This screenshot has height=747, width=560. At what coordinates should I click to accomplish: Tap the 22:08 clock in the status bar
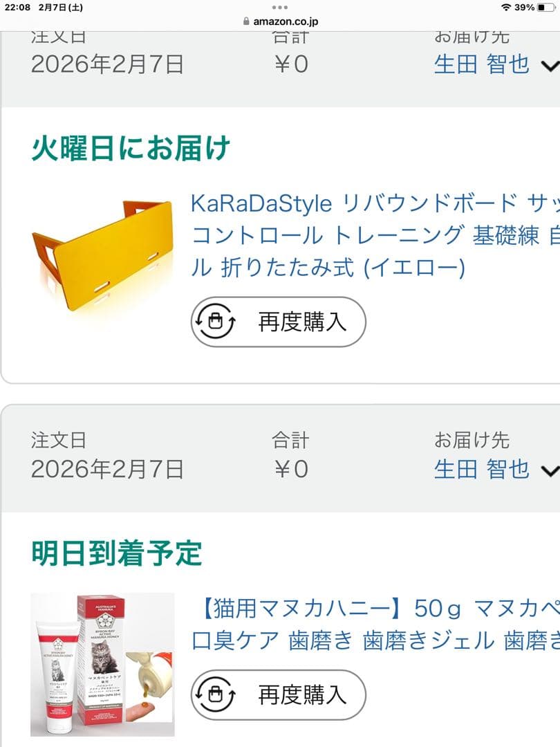tap(17, 7)
